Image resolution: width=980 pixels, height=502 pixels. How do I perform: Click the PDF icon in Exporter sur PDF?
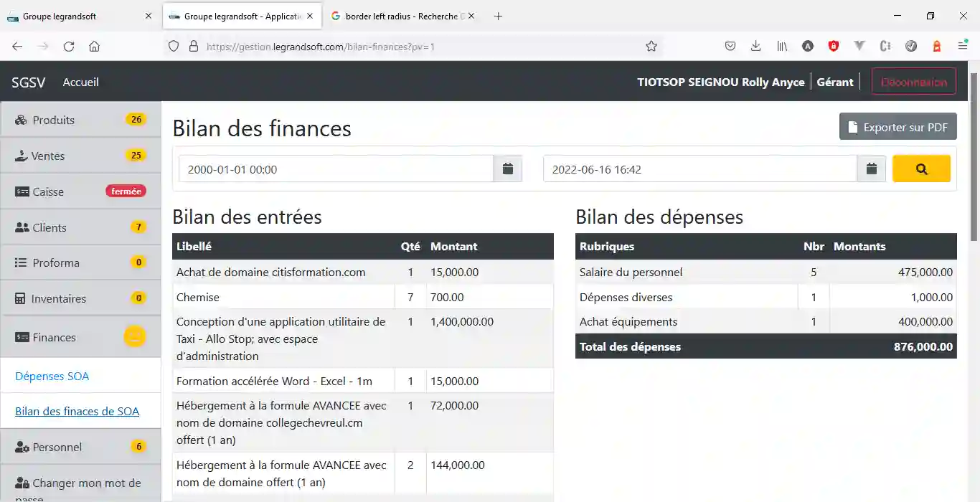pyautogui.click(x=852, y=126)
